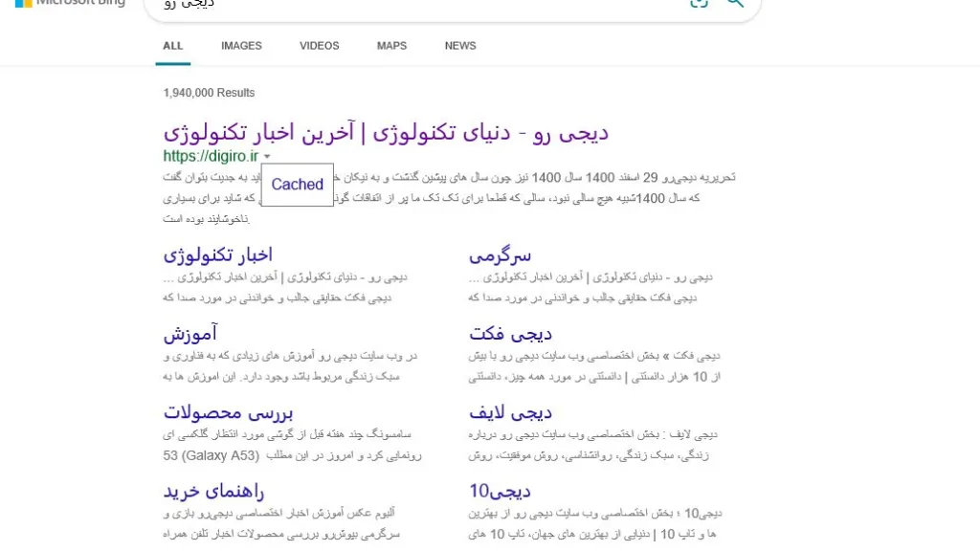Open the دیجی فکت sitelink
Image resolution: width=980 pixels, height=551 pixels.
pyautogui.click(x=511, y=334)
